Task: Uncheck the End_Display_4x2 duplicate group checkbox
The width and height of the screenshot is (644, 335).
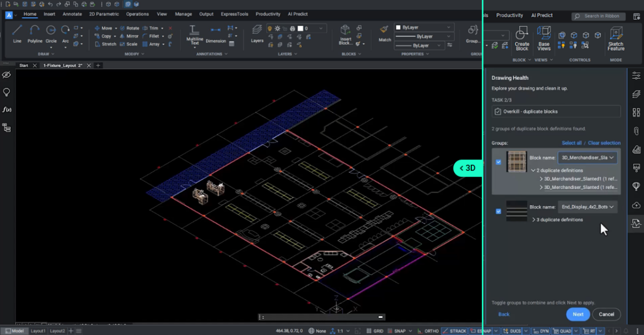Action: coord(498,211)
